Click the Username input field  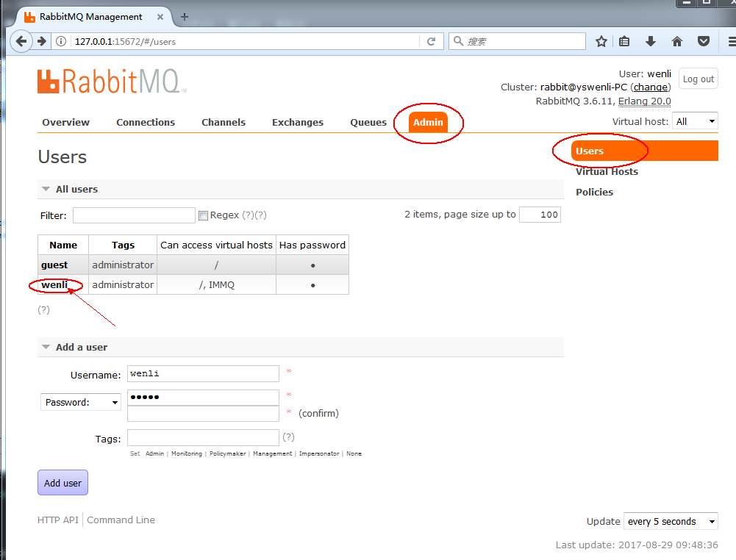pos(203,374)
